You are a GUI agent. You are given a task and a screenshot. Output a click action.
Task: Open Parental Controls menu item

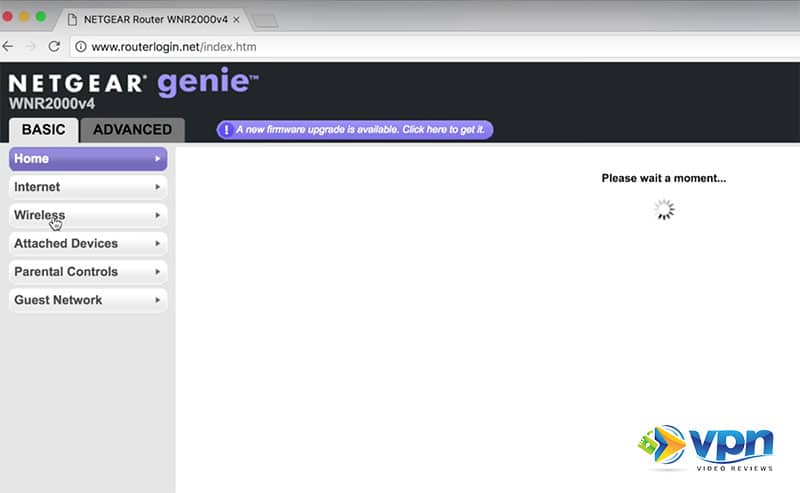[x=88, y=272]
